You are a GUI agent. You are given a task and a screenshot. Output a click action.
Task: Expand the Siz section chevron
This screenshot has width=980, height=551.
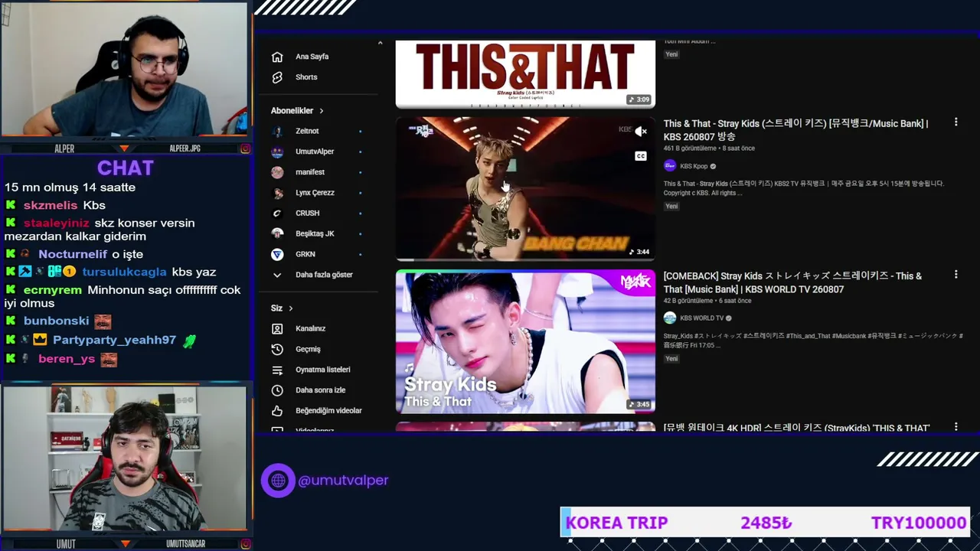[x=291, y=308]
